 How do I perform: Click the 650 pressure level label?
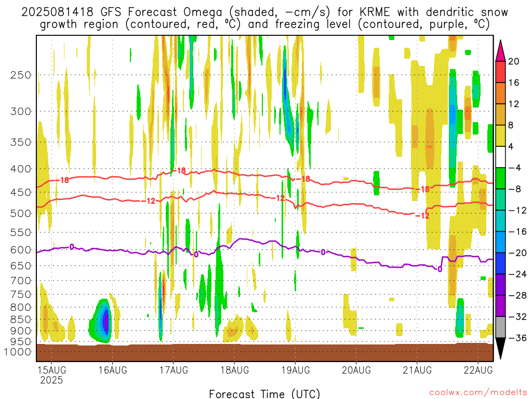21,265
